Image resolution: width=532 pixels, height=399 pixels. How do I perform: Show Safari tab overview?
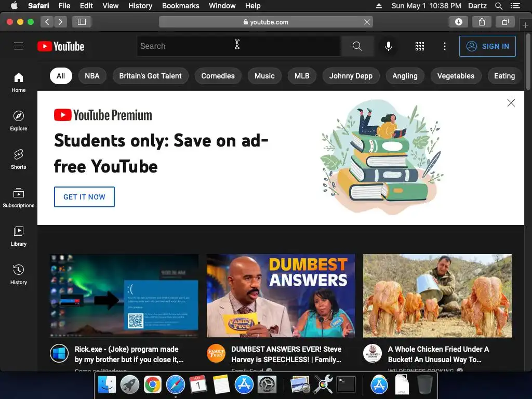(x=505, y=22)
